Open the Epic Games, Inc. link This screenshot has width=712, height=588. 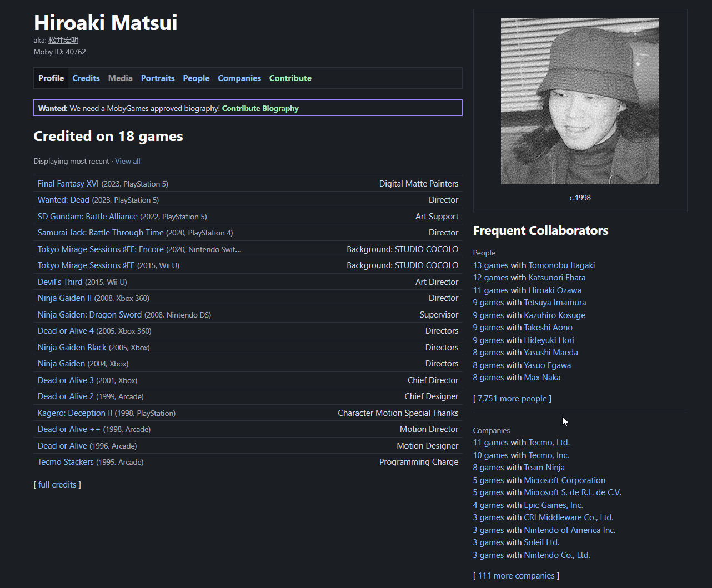pos(554,505)
